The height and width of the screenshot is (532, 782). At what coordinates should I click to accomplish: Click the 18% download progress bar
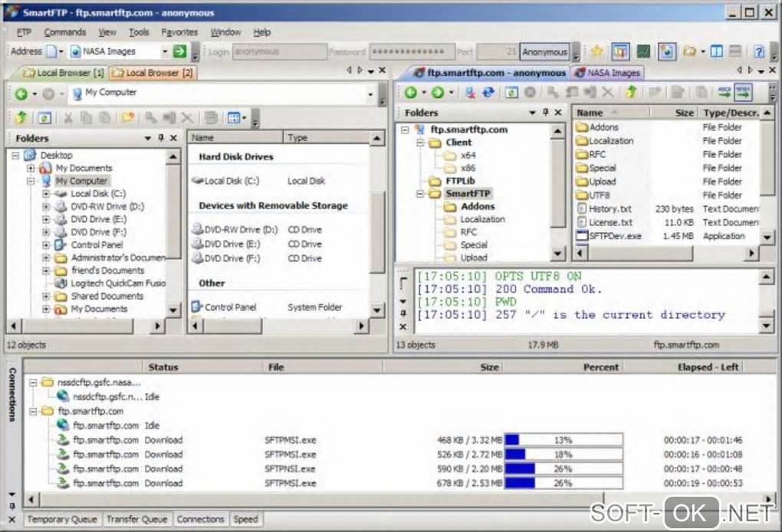point(563,455)
